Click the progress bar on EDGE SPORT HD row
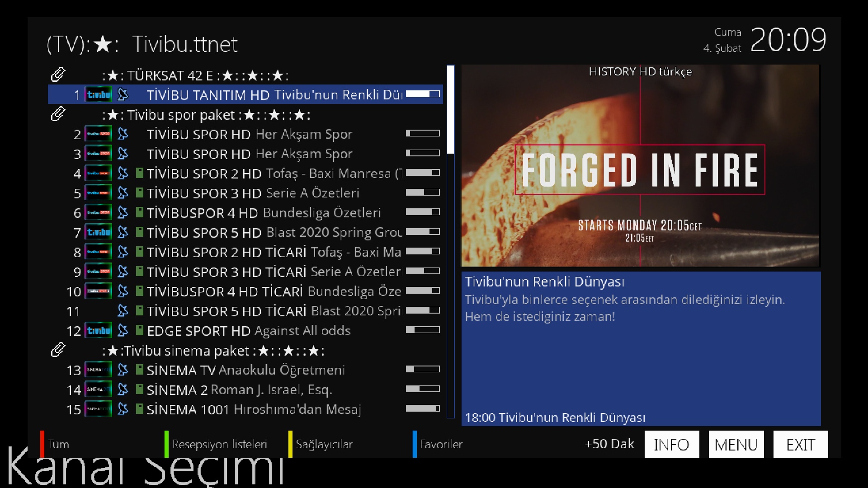Viewport: 868px width, 488px height. [423, 330]
